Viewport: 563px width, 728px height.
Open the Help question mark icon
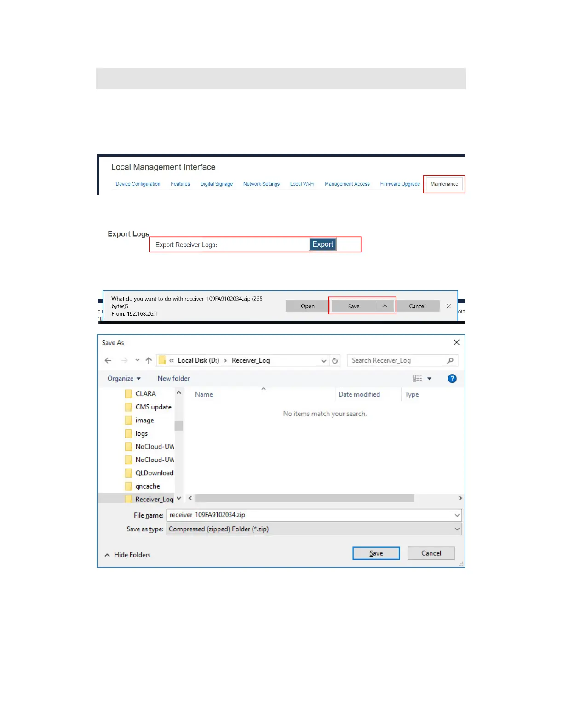452,379
